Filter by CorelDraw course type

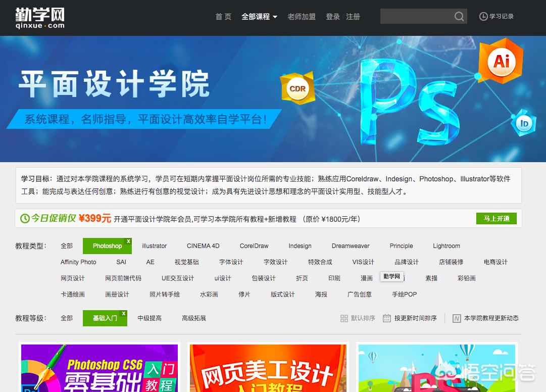pyautogui.click(x=254, y=246)
